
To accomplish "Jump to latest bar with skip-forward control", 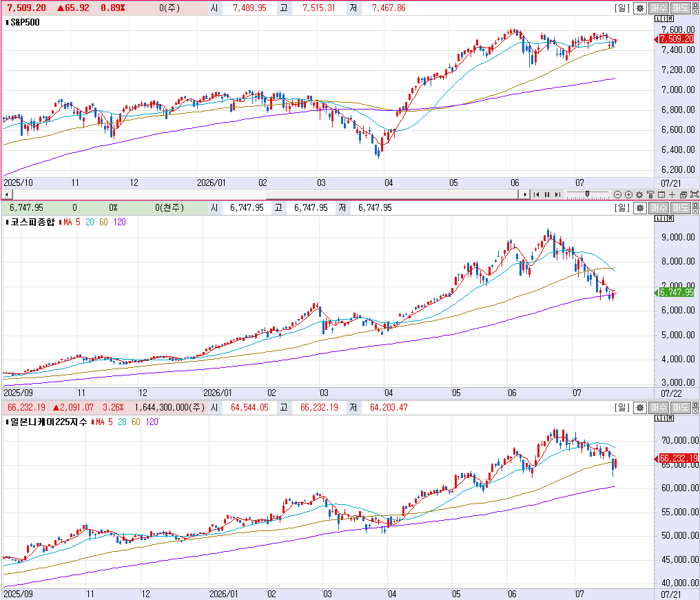I will (557, 195).
